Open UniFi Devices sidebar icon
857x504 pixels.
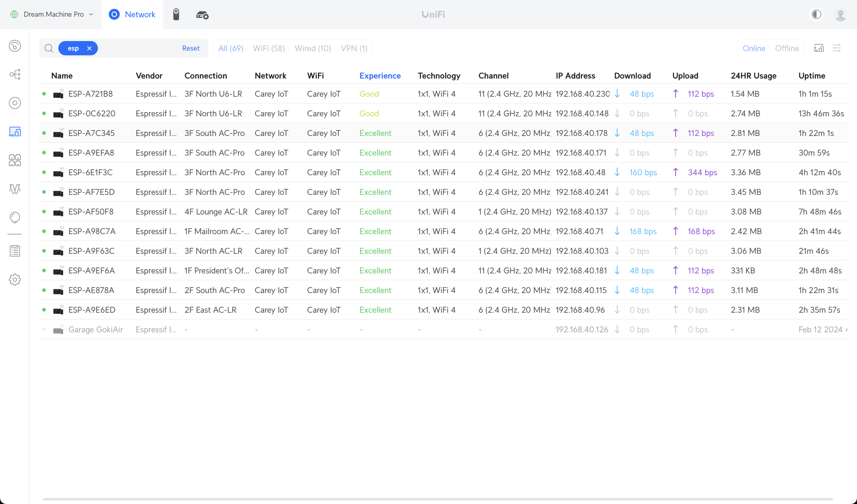[15, 103]
